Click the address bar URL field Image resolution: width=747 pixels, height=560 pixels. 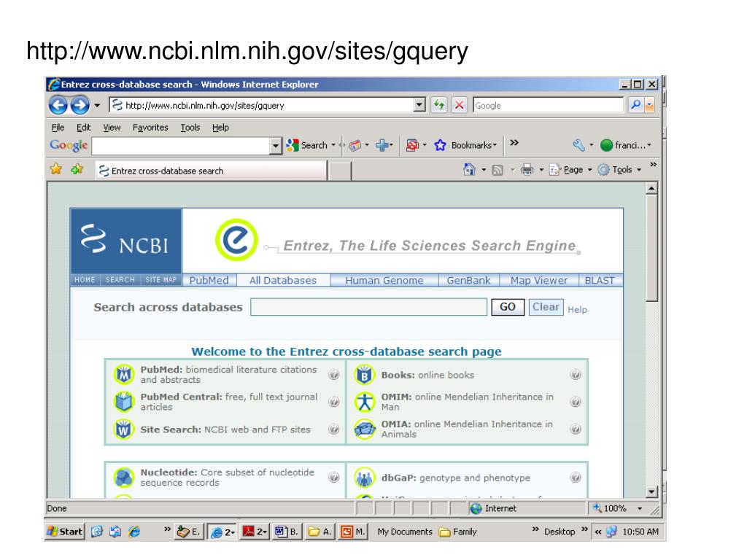tap(261, 105)
